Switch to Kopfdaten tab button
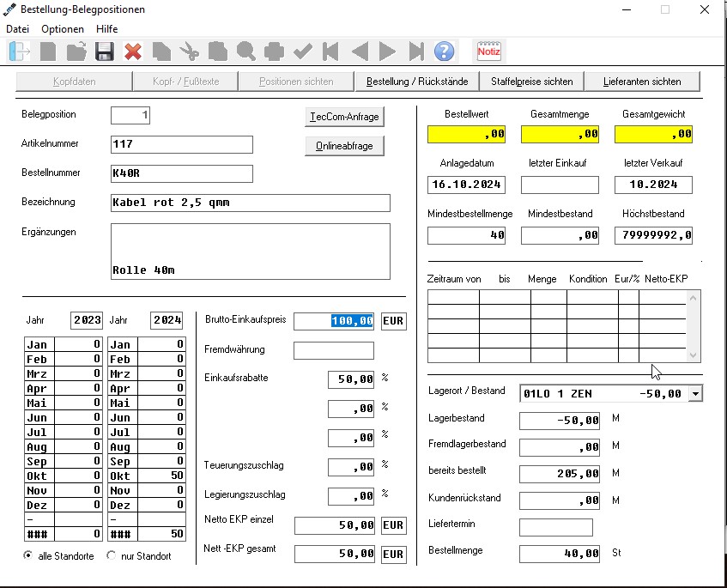Image resolution: width=727 pixels, height=588 pixels. [74, 82]
